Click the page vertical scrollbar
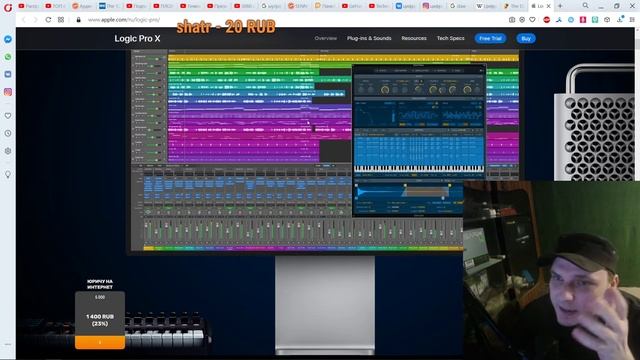 [x=637, y=192]
